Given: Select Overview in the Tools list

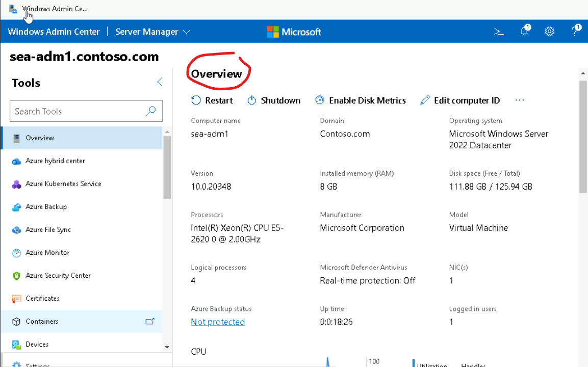Looking at the screenshot, I should click(x=82, y=138).
